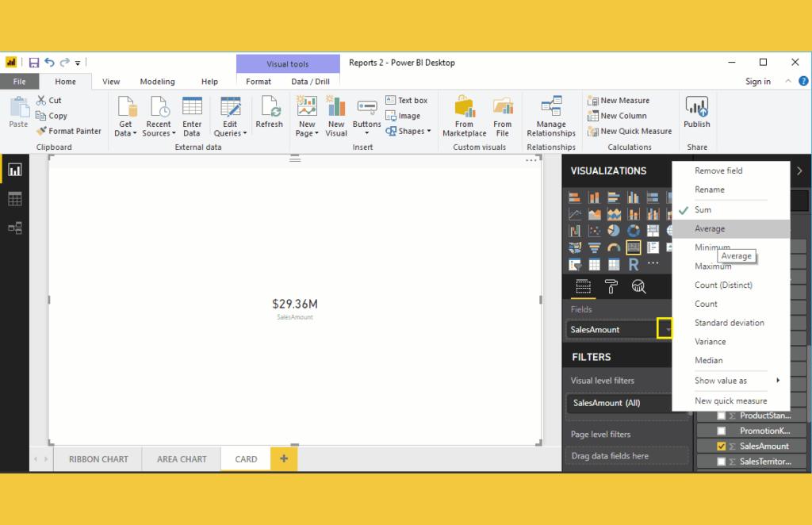Insert a New Visual
The image size is (812, 525).
point(336,117)
